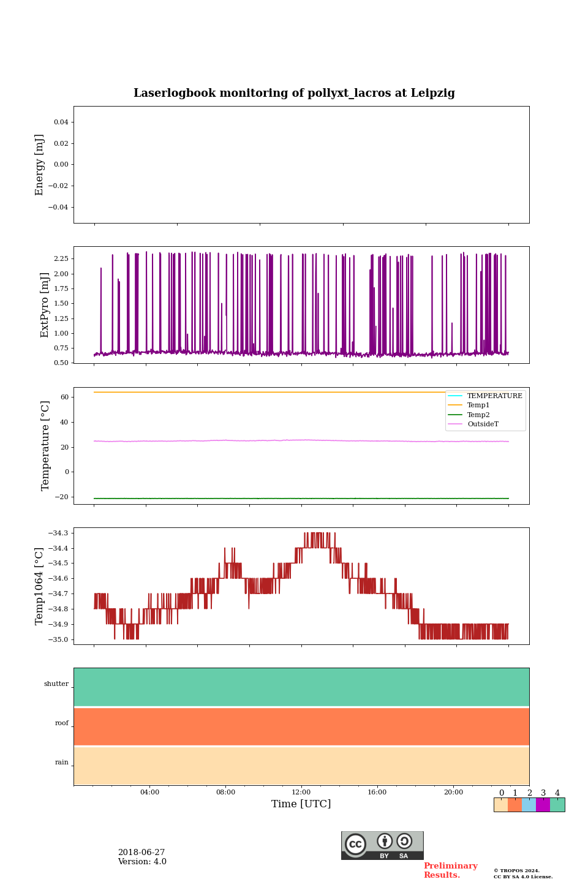Select the Temp2 legend entry
The height and width of the screenshot is (882, 588).
[469, 415]
